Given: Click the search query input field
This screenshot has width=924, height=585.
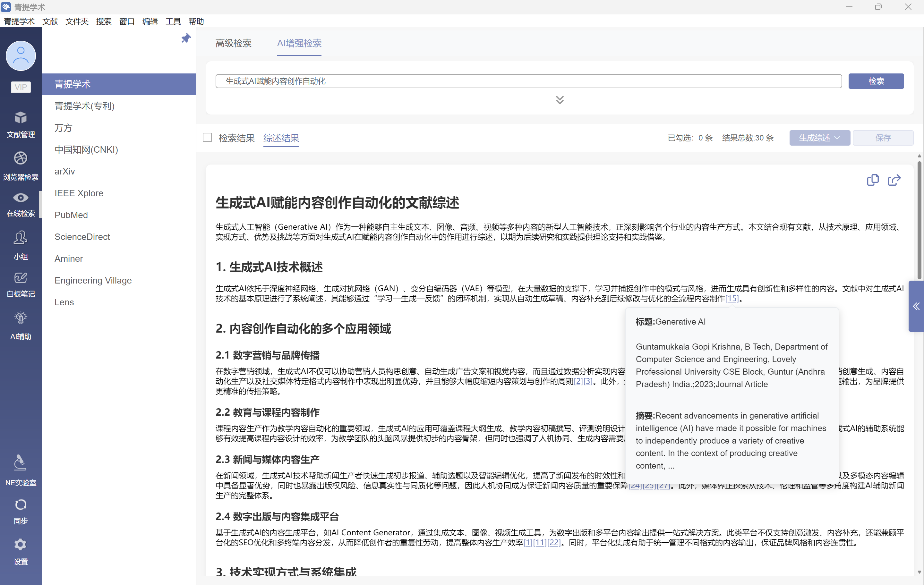Looking at the screenshot, I should (x=528, y=81).
